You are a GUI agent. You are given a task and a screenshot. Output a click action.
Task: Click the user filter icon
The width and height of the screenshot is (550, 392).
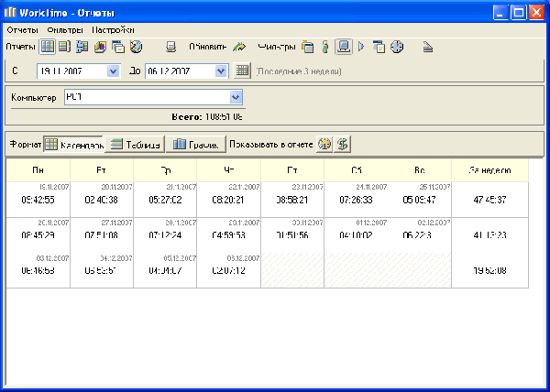[324, 46]
